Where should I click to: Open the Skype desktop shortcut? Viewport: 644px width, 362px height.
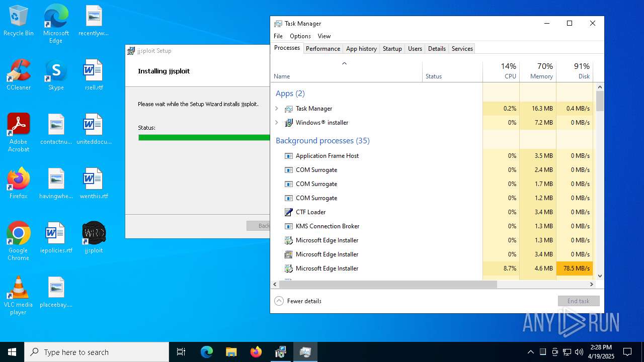pyautogui.click(x=56, y=75)
